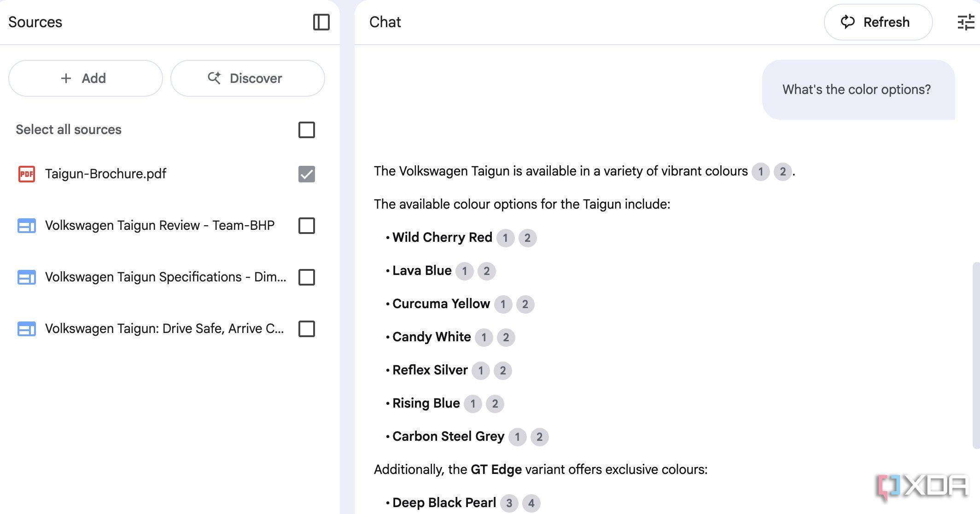Add a new source

coord(86,78)
